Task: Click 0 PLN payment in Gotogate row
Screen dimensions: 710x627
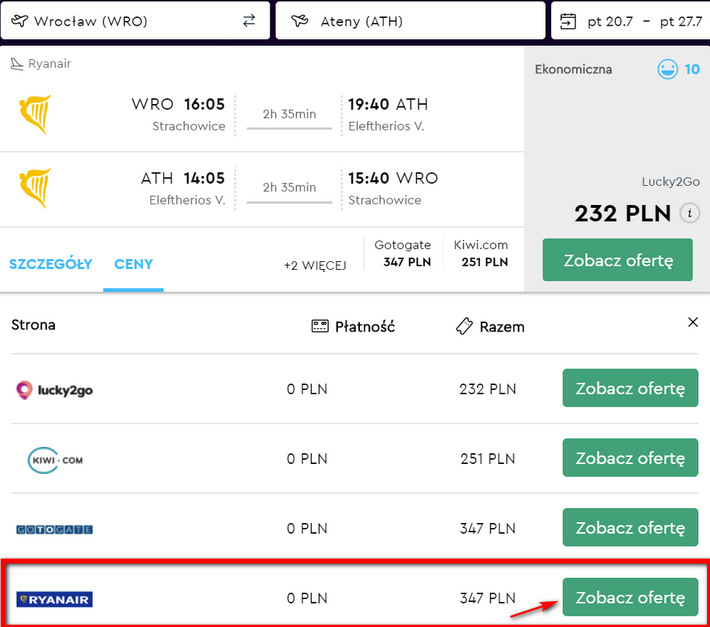Action: (x=307, y=528)
